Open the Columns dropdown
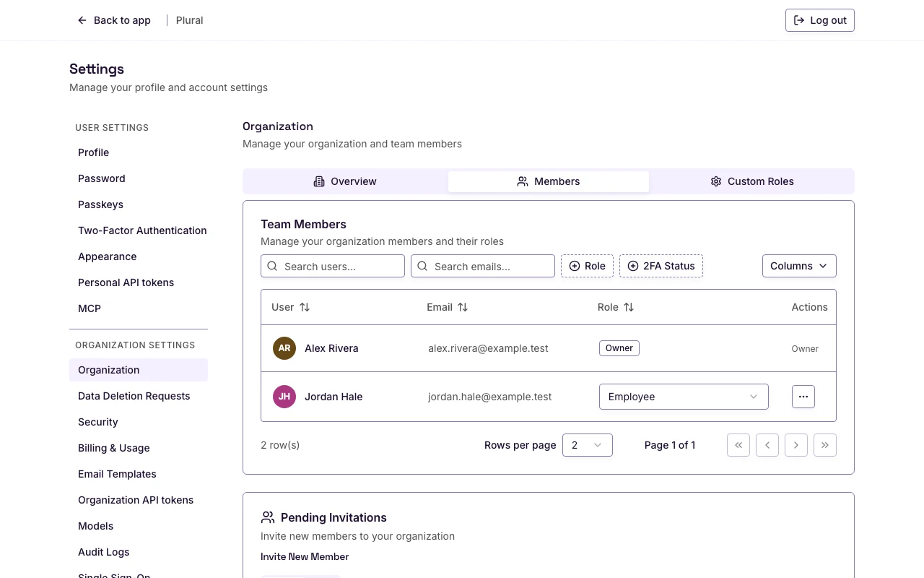This screenshot has width=924, height=578. click(799, 266)
